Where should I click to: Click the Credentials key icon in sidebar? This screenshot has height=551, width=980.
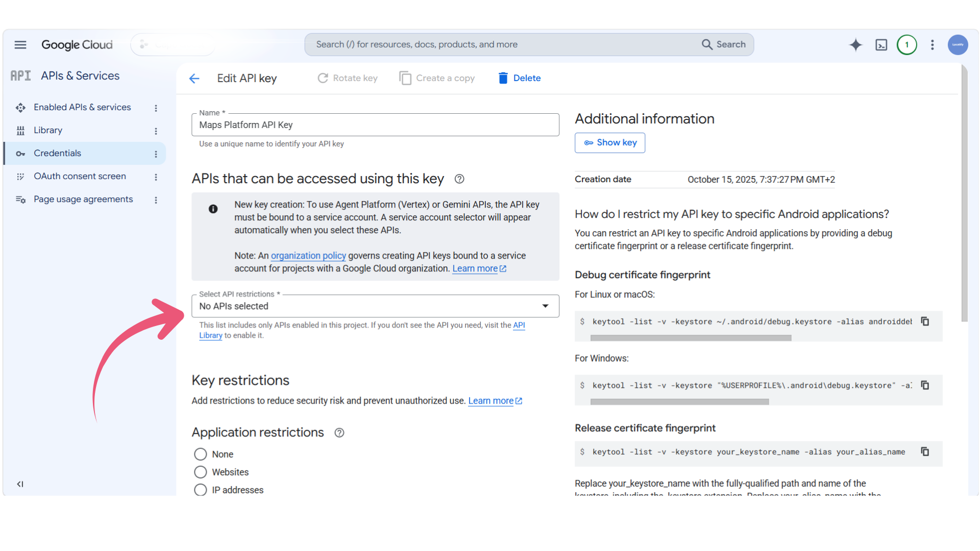coord(20,154)
